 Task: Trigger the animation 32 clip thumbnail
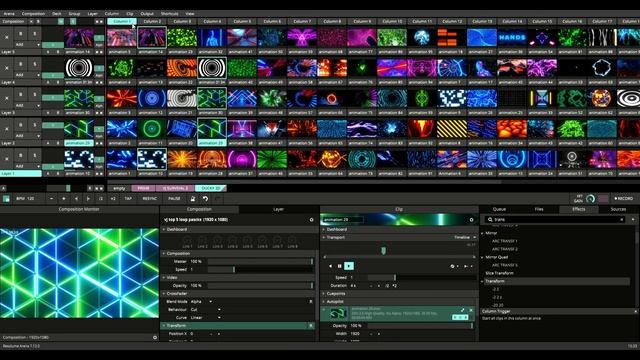click(x=212, y=38)
